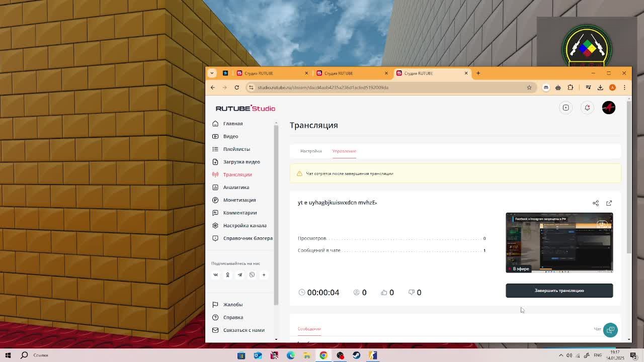
Task: Open Аналитика in the sidebar
Action: tap(236, 188)
